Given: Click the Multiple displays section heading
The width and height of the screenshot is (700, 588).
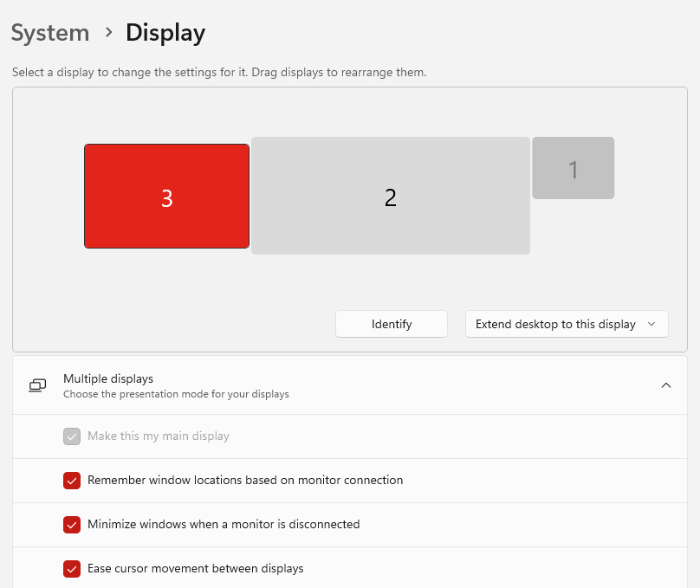Looking at the screenshot, I should [108, 378].
